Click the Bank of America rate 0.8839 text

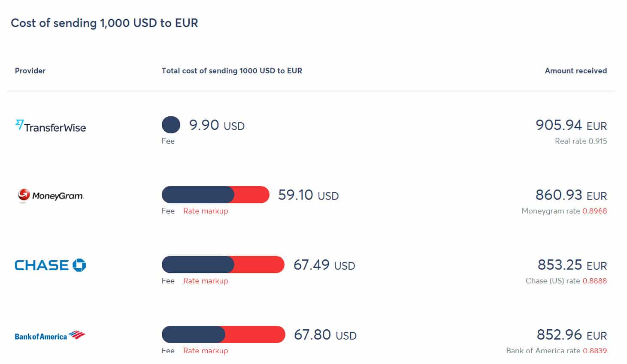[556, 351]
